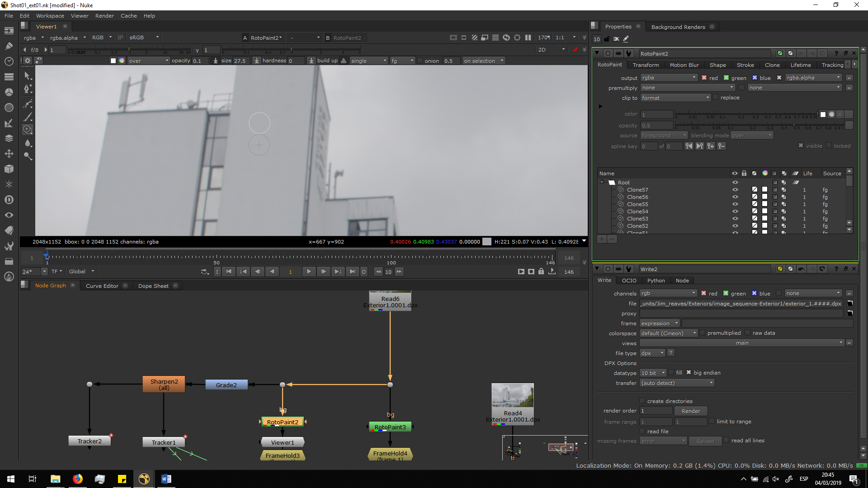Image resolution: width=868 pixels, height=488 pixels.
Task: Select the Dodge tool icon
Action: pos(28,156)
